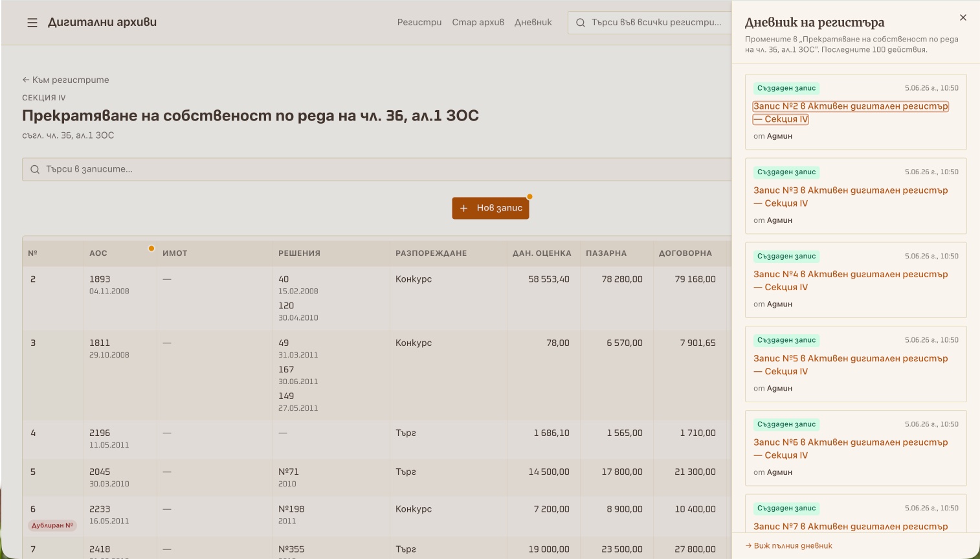980x559 pixels.
Task: Click the search magnifier icon in top bar
Action: point(581,23)
